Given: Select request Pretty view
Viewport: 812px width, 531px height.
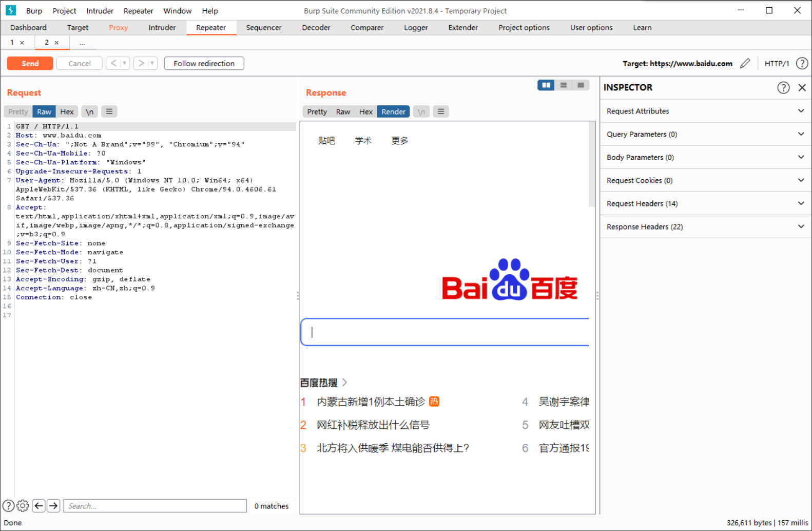Looking at the screenshot, I should [18, 111].
